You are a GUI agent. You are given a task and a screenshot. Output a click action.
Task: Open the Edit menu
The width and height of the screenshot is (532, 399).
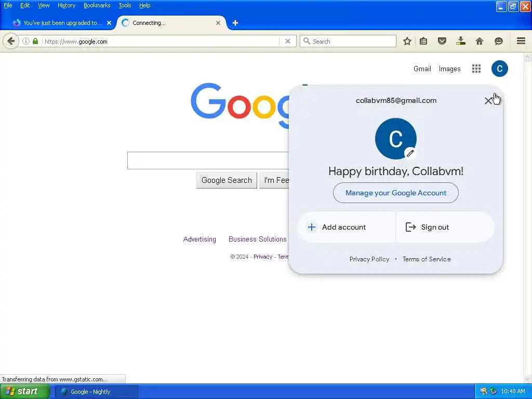pyautogui.click(x=25, y=5)
